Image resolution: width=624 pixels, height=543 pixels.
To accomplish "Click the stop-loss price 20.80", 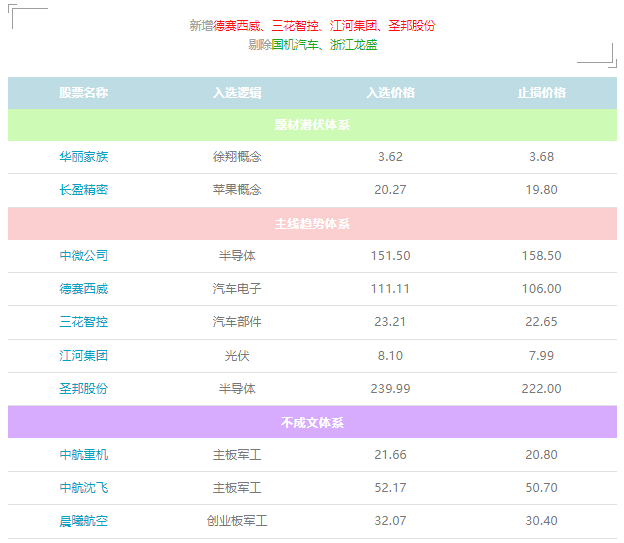I will point(541,455).
